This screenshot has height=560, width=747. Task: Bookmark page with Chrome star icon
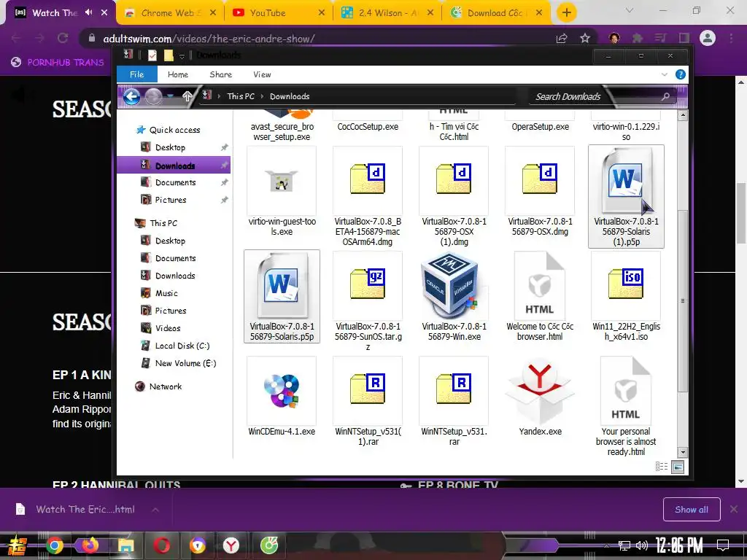pos(585,38)
